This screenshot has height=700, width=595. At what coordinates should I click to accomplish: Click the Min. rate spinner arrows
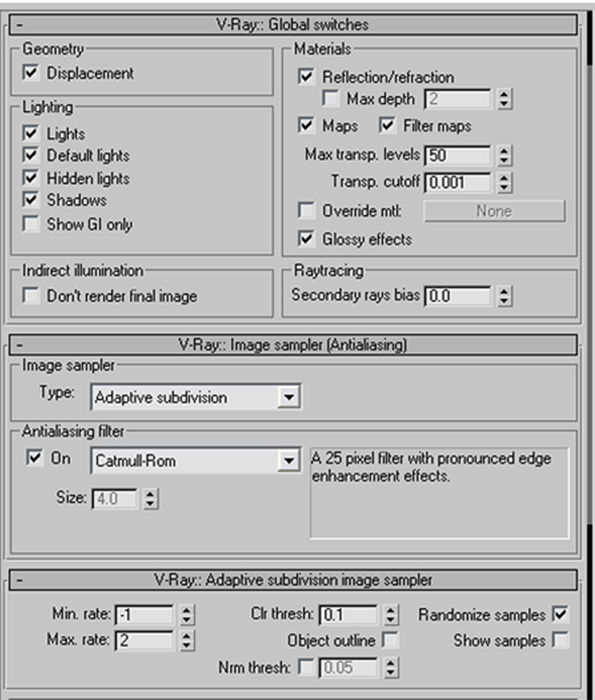coord(186,615)
